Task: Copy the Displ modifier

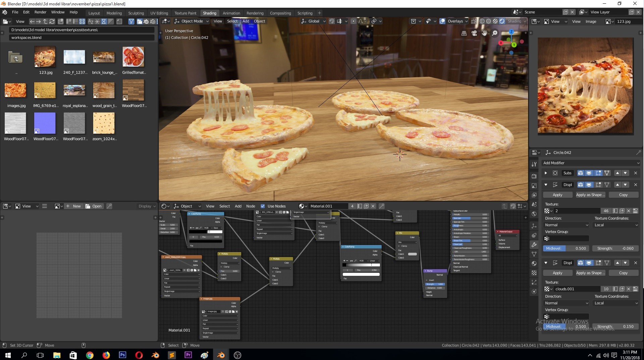Action: pyautogui.click(x=623, y=195)
